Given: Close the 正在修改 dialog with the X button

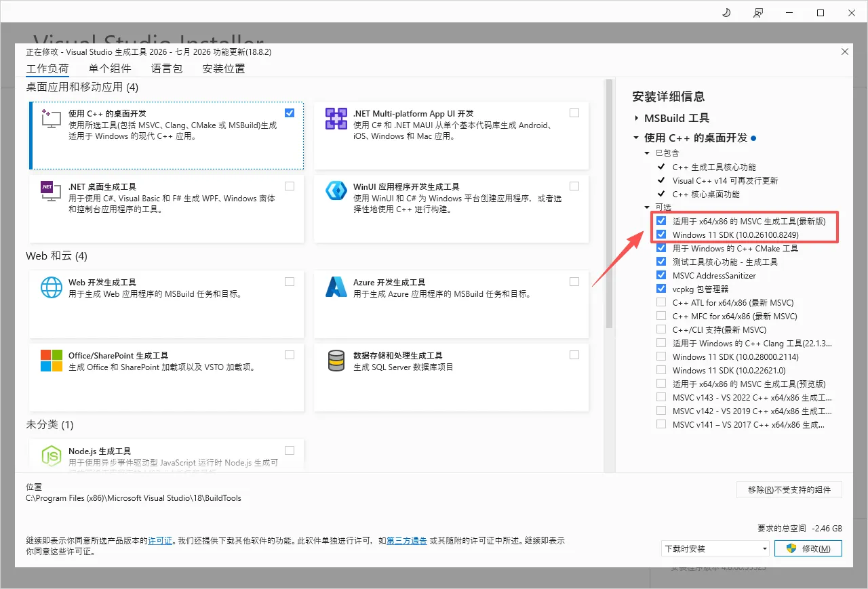Looking at the screenshot, I should [844, 52].
